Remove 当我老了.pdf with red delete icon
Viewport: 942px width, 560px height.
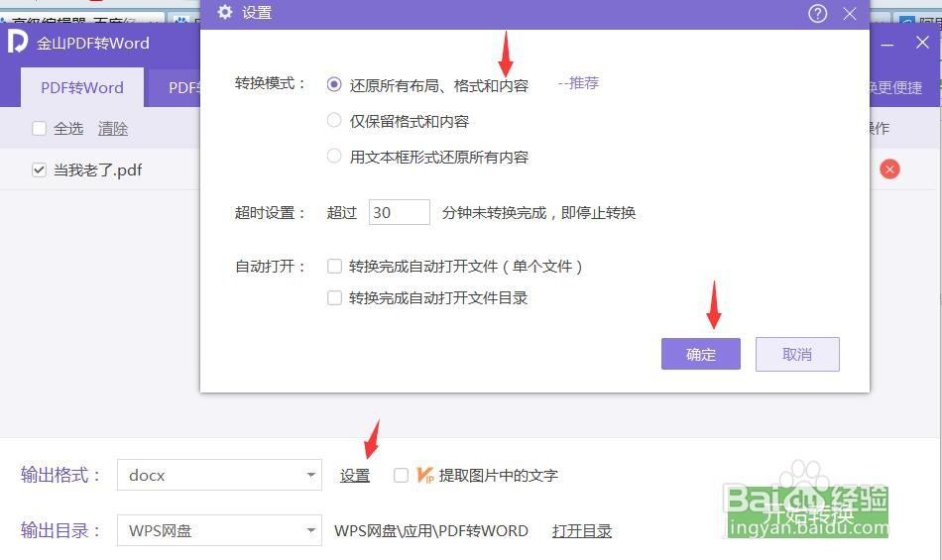889,169
